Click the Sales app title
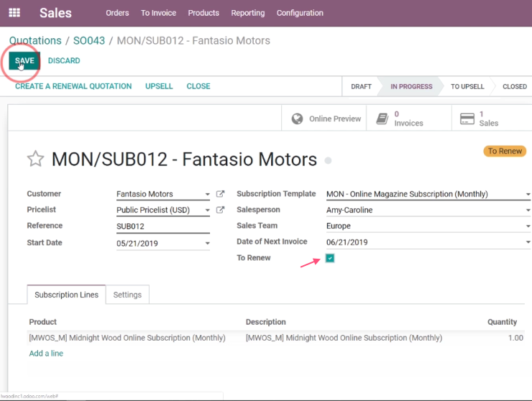Viewport: 532px width, 401px height. (55, 13)
